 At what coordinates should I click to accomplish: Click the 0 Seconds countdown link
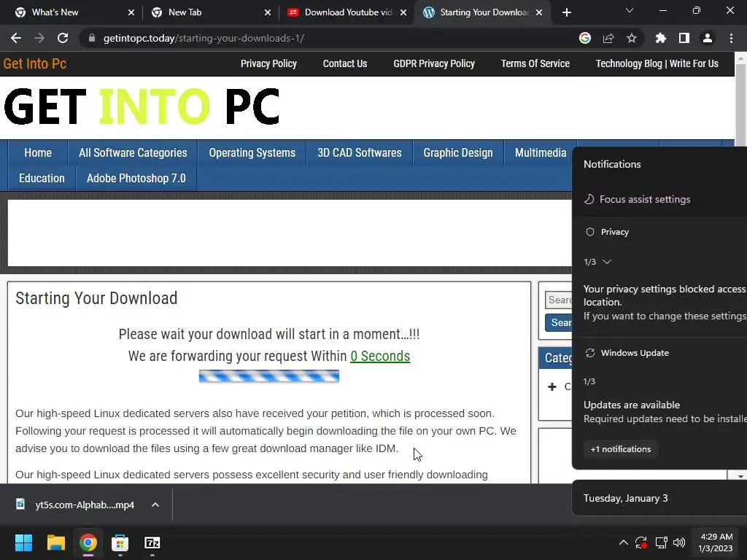coord(380,356)
